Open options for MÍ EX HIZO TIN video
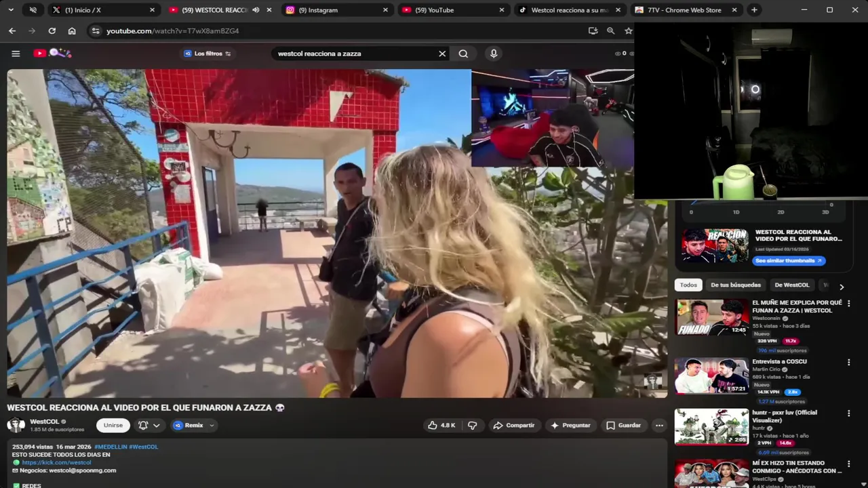 coord(848,464)
